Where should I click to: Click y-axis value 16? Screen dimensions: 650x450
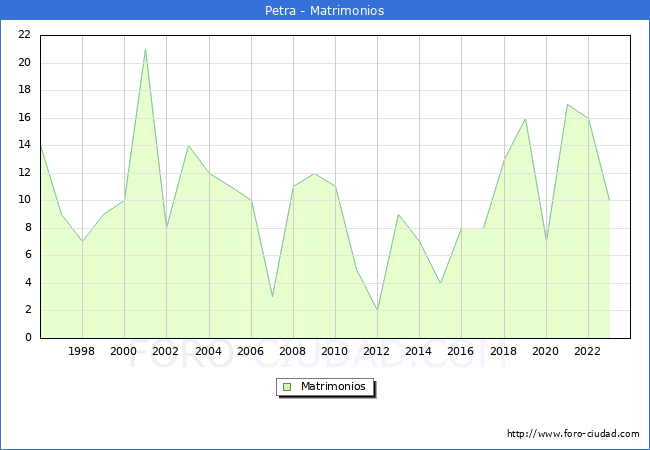25,118
